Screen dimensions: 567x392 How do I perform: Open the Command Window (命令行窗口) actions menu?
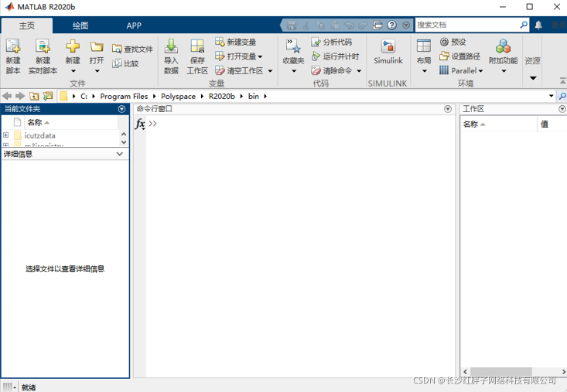coord(448,109)
